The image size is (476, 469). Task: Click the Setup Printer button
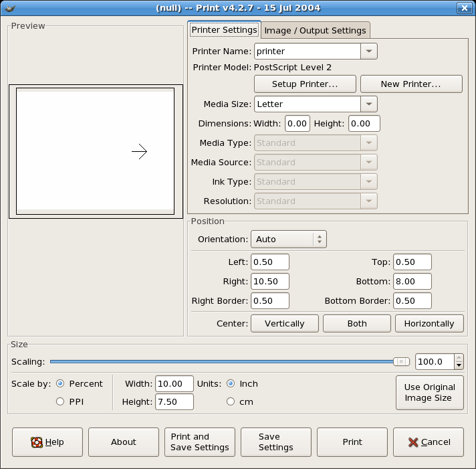tap(304, 84)
